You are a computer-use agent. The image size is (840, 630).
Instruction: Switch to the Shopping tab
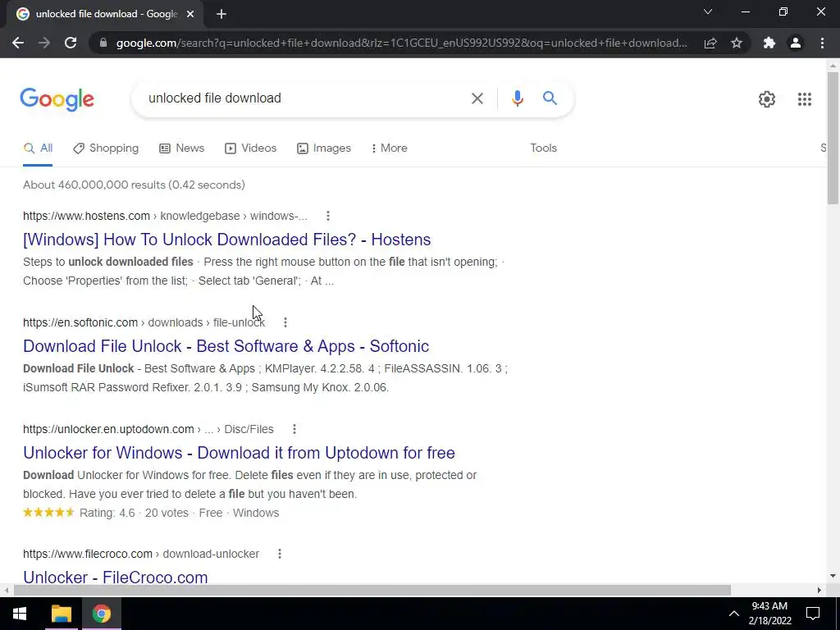[x=106, y=148]
